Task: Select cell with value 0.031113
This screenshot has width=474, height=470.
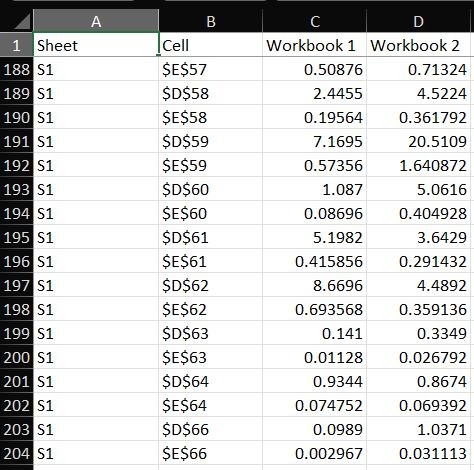Action: point(418,453)
